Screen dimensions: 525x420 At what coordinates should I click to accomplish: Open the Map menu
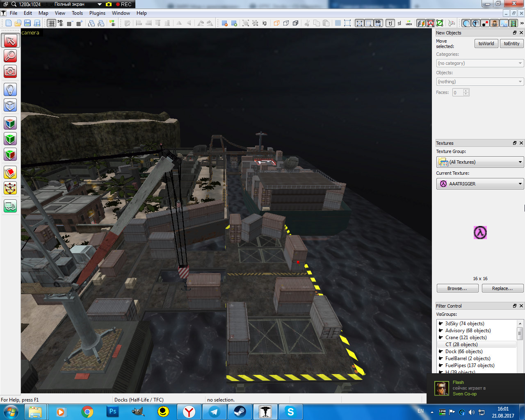[x=43, y=13]
